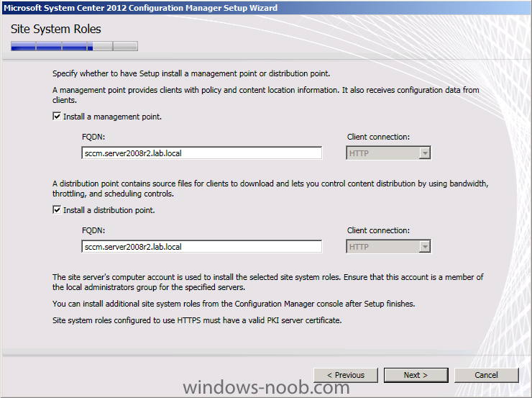Click the distribution point FQDN field
The width and height of the screenshot is (532, 398).
coord(202,247)
